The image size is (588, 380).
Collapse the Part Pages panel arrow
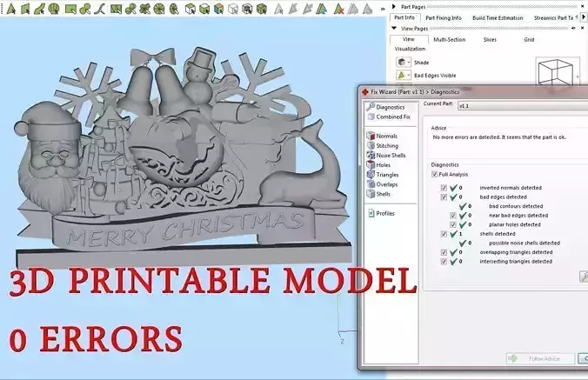(394, 6)
